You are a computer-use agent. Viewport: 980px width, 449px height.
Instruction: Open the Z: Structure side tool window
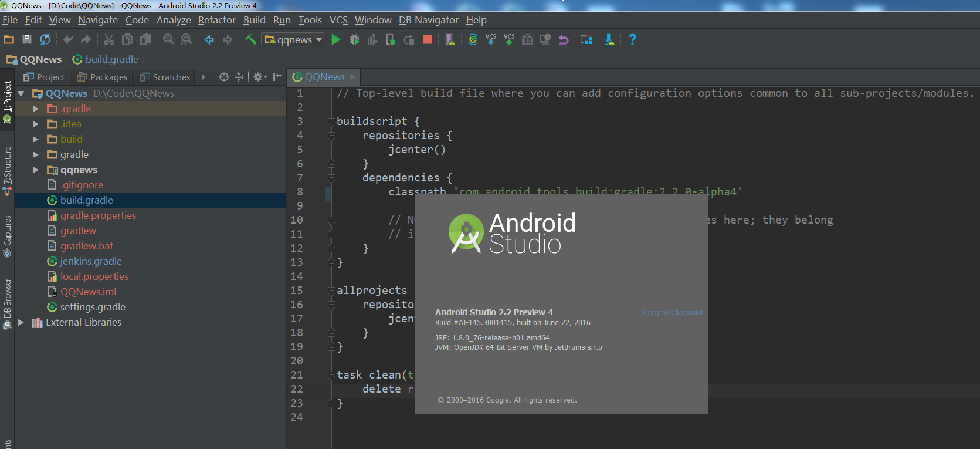[7, 170]
